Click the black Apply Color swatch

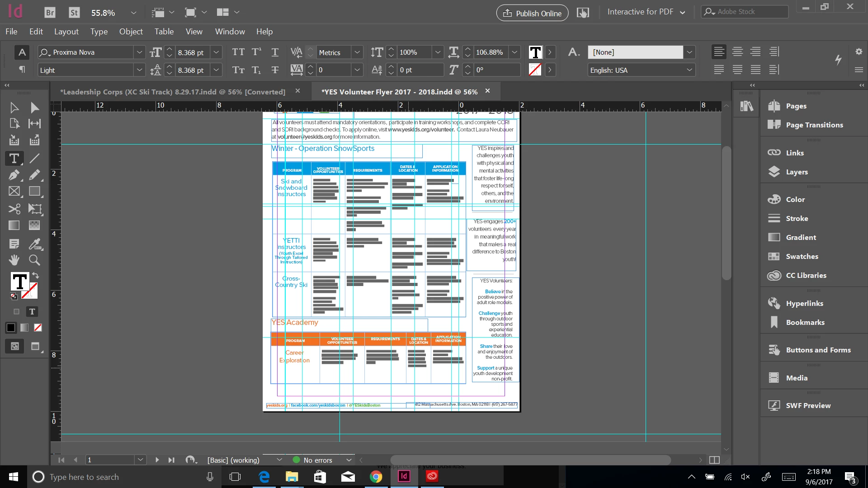(x=11, y=328)
